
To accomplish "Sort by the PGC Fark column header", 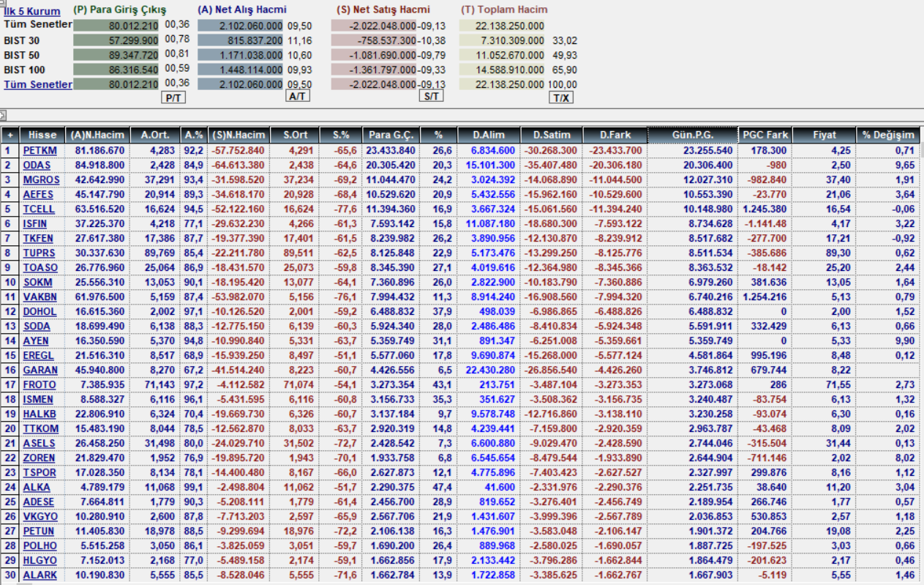I will pyautogui.click(x=765, y=135).
